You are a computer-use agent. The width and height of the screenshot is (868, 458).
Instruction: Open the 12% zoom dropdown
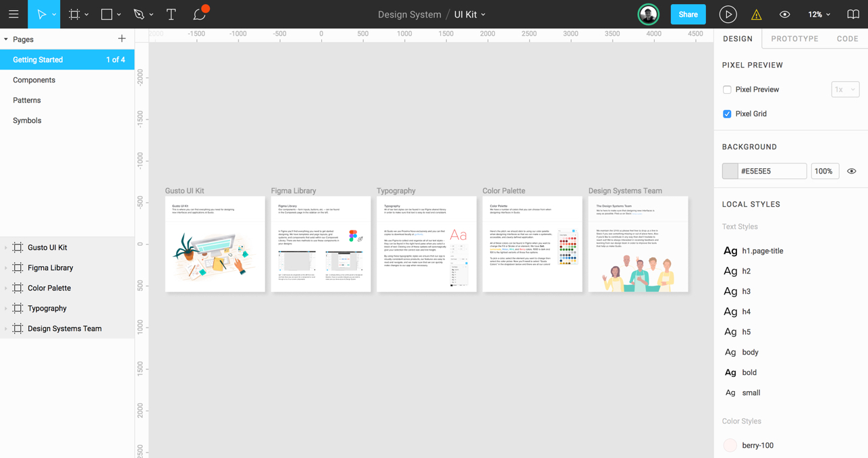click(819, 14)
